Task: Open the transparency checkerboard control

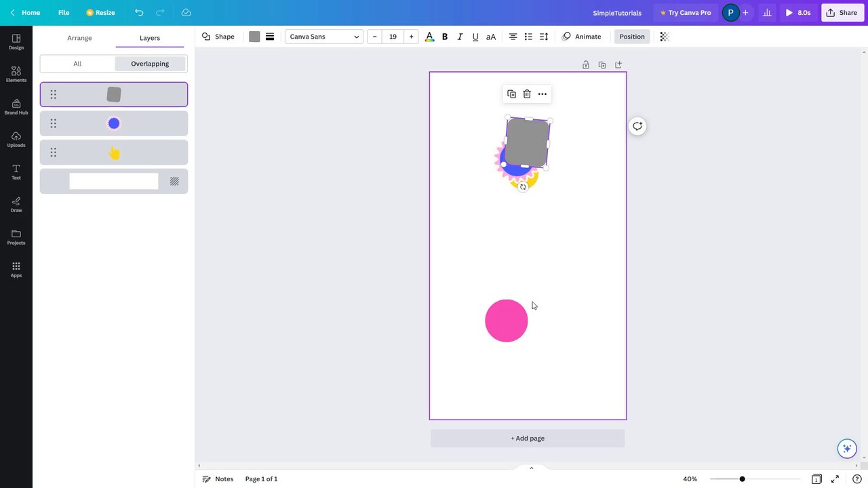Action: tap(665, 37)
